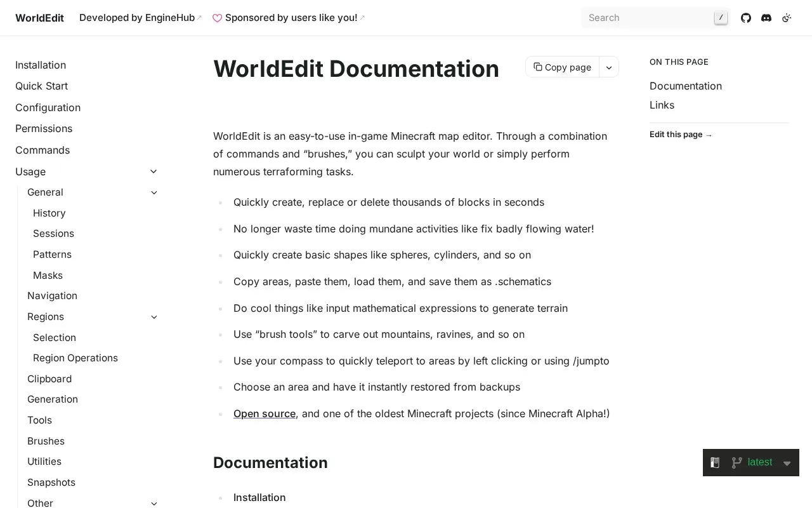The height and width of the screenshot is (508, 812).
Task: Click the version branch icon beside latest
Action: [x=737, y=462]
